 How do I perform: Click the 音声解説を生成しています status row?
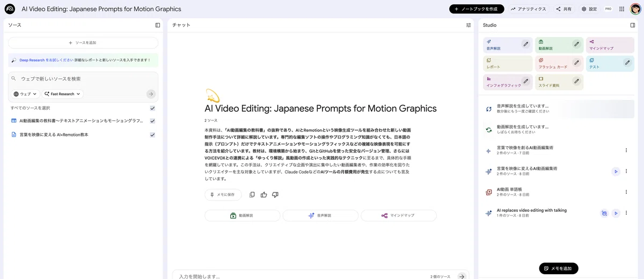[x=559, y=109]
